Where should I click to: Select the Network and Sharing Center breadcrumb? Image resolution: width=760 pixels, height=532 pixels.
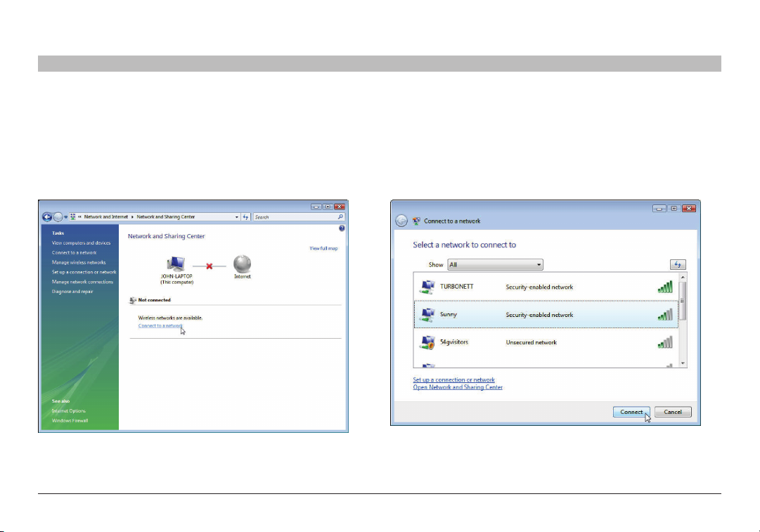tap(166, 217)
